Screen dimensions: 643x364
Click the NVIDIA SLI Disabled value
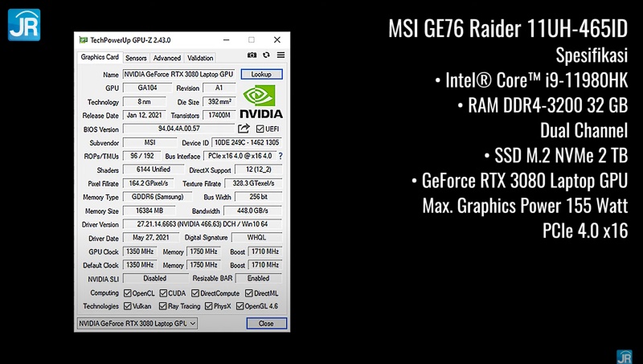click(x=155, y=278)
